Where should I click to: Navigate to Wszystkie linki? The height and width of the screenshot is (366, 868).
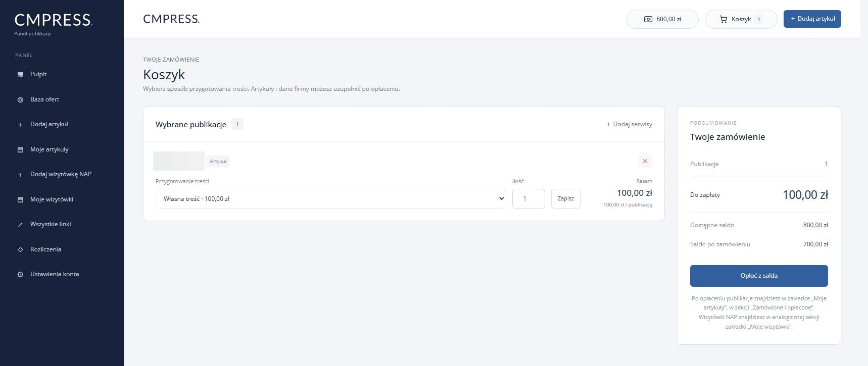pos(51,224)
